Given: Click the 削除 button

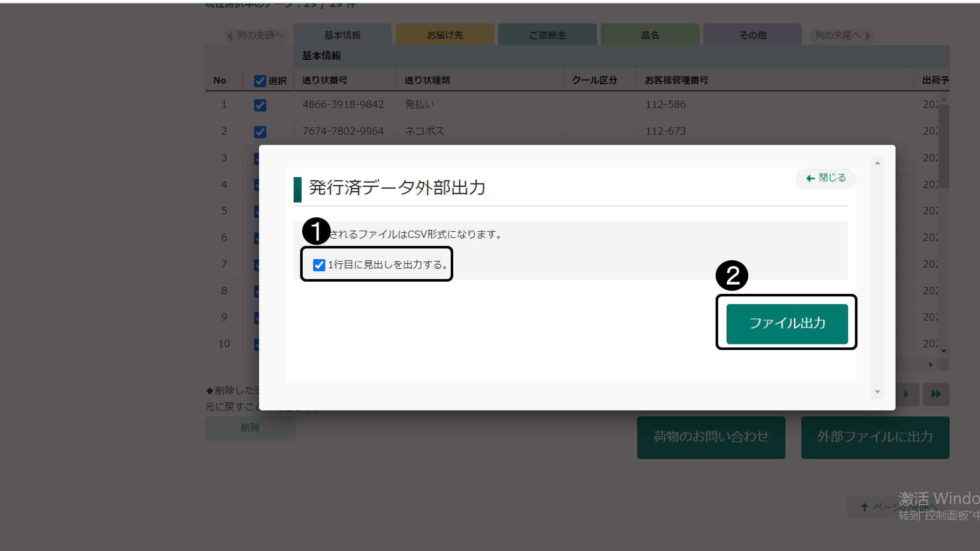Looking at the screenshot, I should [250, 428].
